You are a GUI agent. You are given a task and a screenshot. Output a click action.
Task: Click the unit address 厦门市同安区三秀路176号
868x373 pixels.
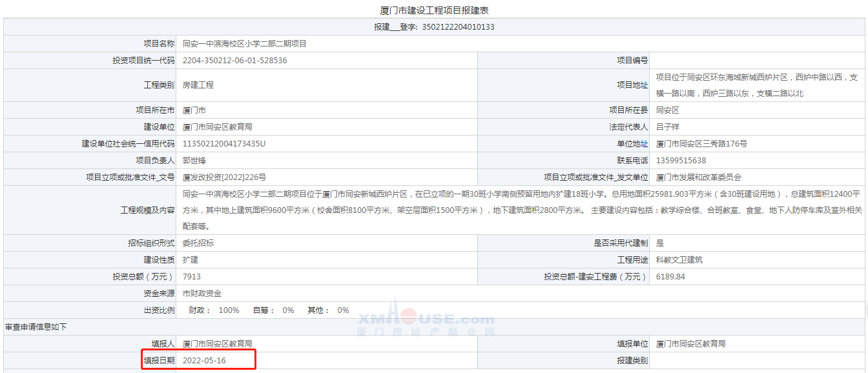coord(701,144)
